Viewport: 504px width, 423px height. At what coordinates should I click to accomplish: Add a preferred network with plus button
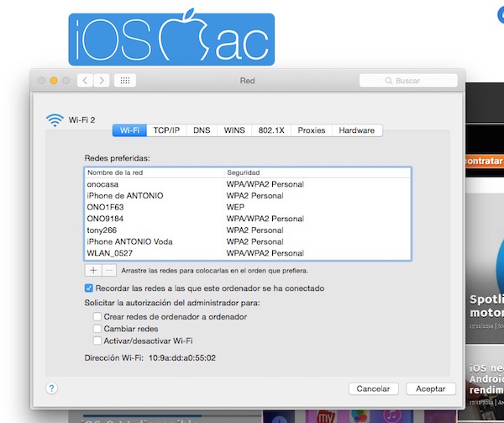[93, 270]
